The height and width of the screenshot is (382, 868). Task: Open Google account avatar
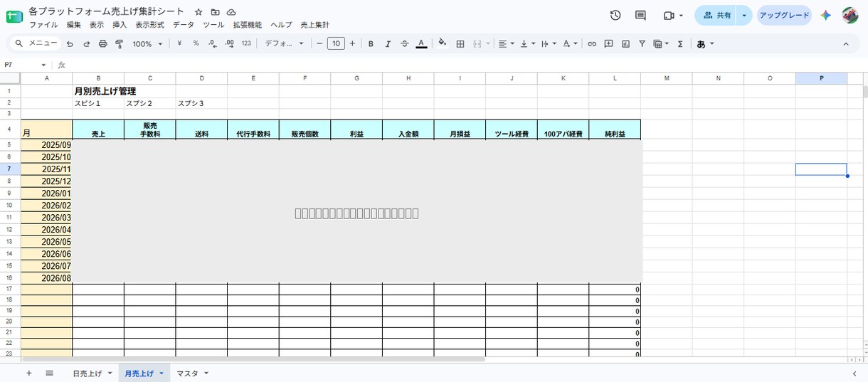pos(850,15)
